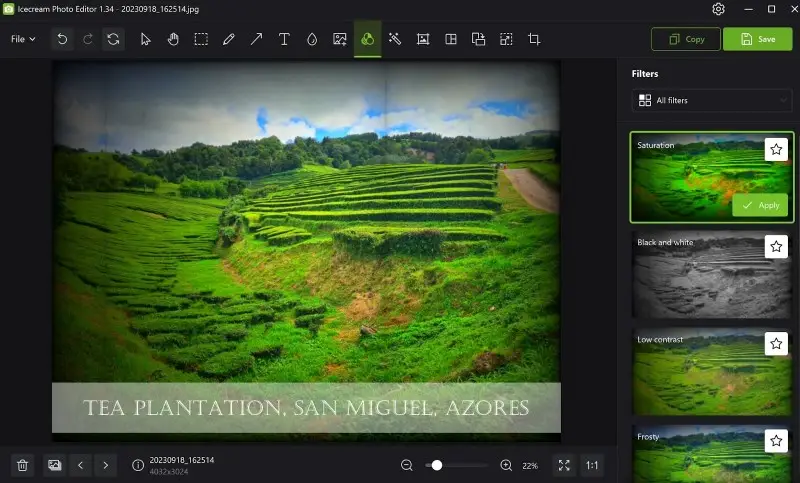This screenshot has height=483, width=800.
Task: Open the Resize tool
Action: (x=506, y=39)
